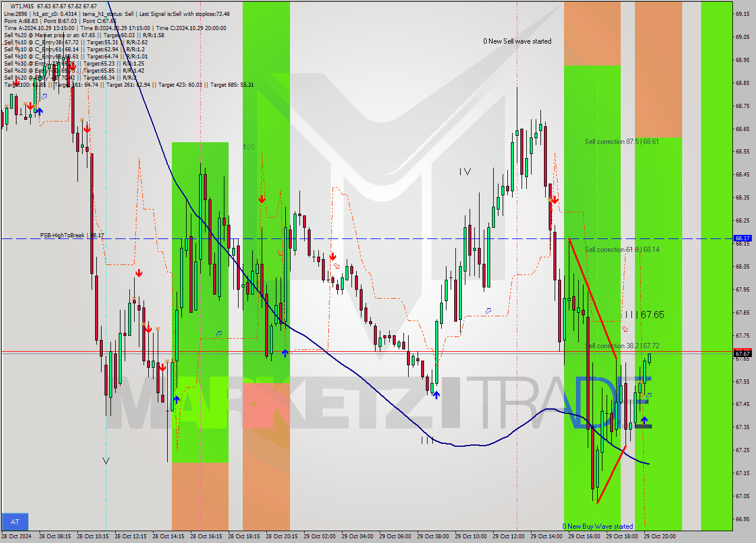Click the '29 Oct 14:00' time axis label
This screenshot has height=543, width=756.
(547, 537)
